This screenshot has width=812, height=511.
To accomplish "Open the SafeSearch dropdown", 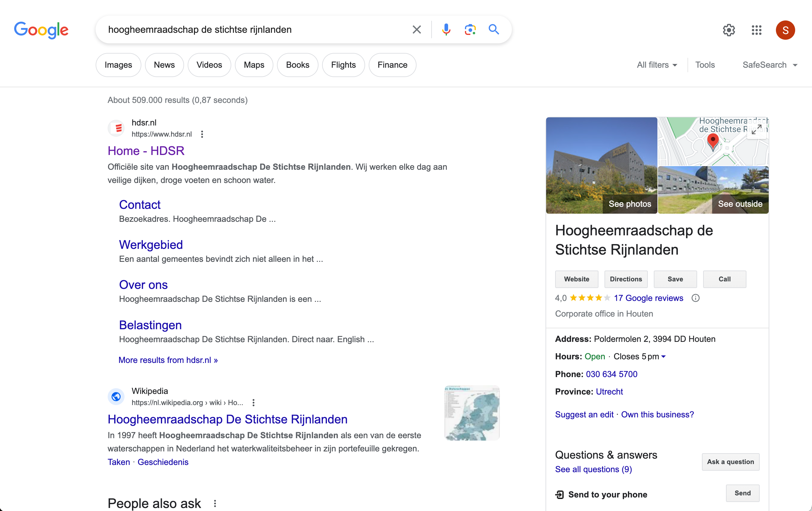I will point(770,65).
